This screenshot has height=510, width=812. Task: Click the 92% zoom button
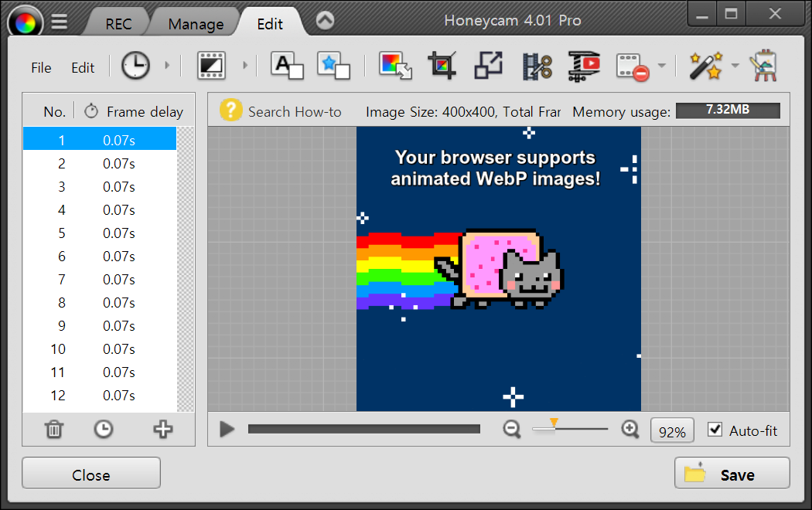coord(672,430)
